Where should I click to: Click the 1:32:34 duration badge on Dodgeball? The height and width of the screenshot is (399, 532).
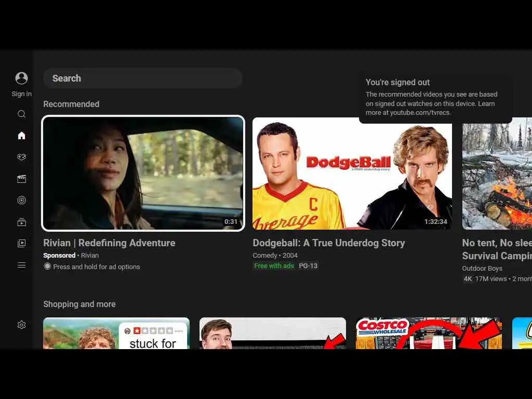coord(436,221)
